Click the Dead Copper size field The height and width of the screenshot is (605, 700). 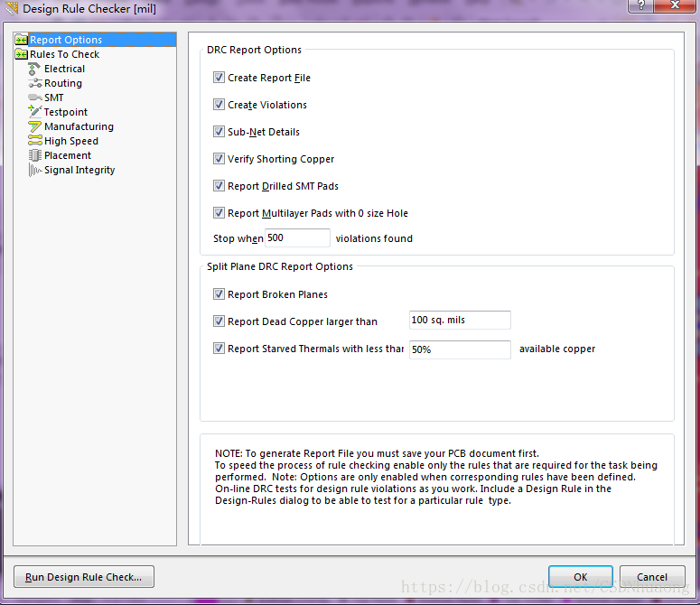pos(460,321)
